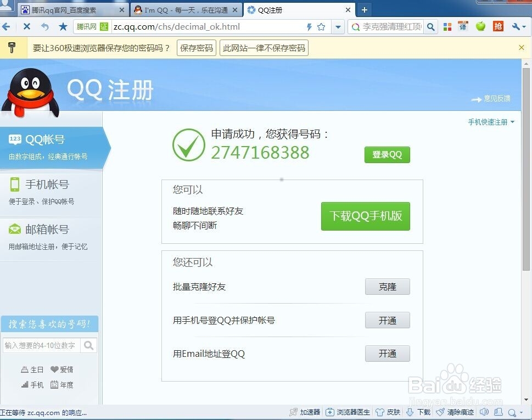Click the 年度 number category

[x=61, y=385]
